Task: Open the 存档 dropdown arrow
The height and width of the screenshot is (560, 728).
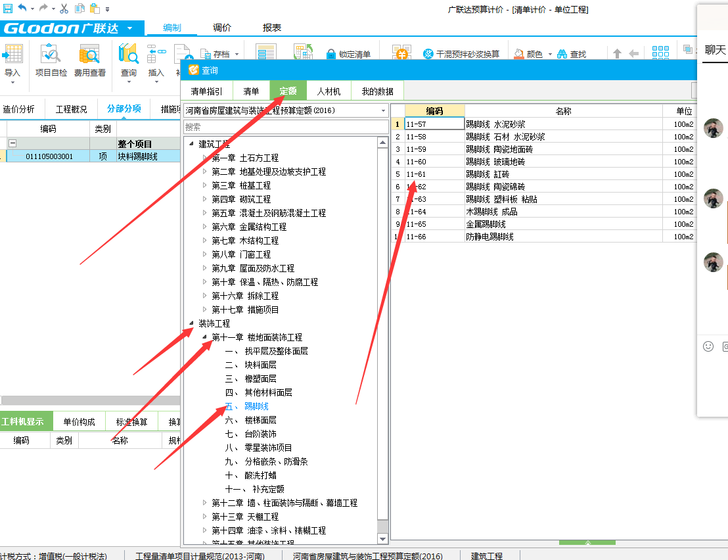Action: tap(237, 55)
